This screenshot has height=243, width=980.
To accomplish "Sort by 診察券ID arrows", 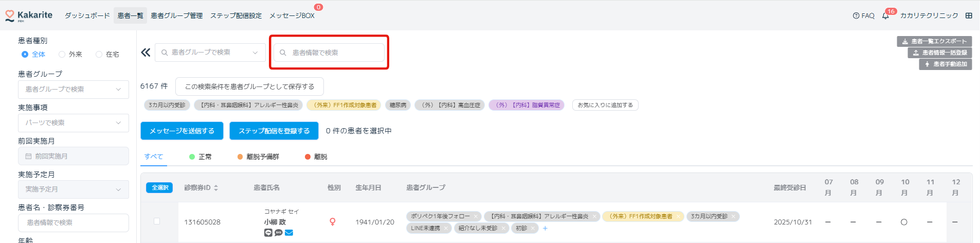I will point(216,188).
